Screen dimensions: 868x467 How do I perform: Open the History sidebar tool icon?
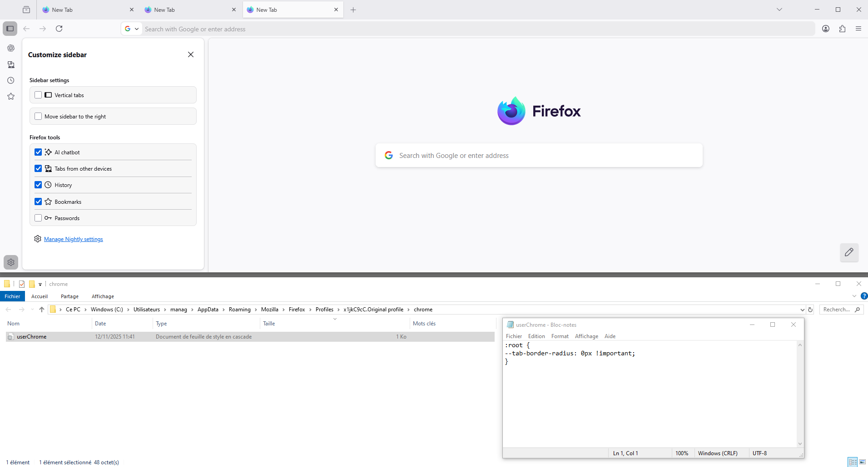tap(11, 80)
